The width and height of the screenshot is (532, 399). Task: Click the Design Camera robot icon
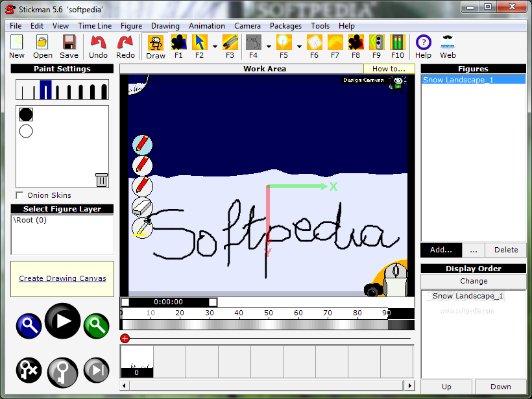398,84
